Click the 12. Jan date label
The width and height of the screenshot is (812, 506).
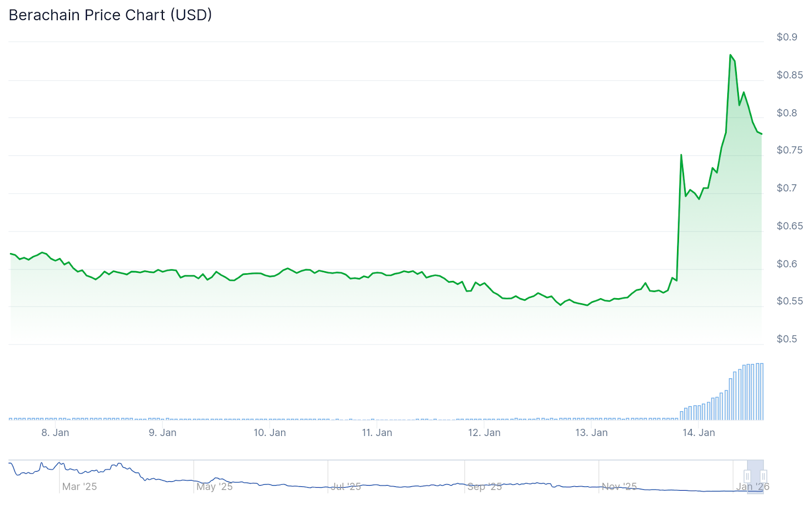coord(484,433)
